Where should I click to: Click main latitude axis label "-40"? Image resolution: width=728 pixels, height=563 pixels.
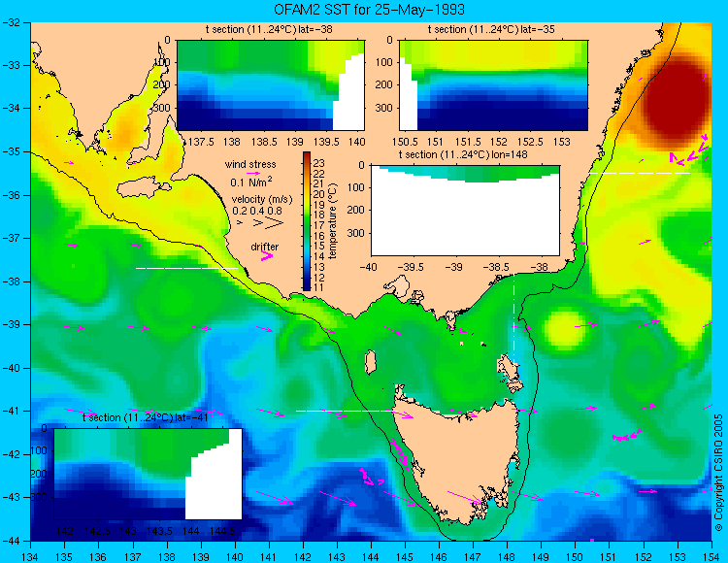coord(12,368)
